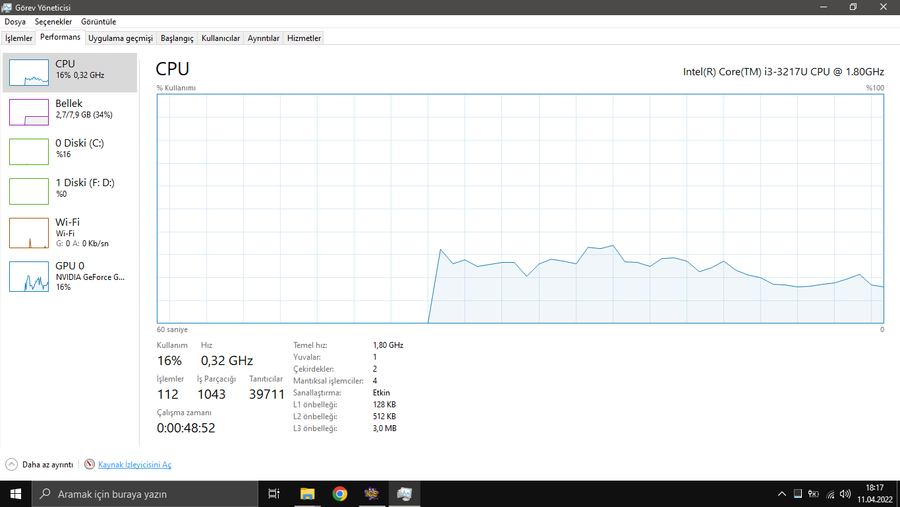Open the Hizmetler tab
The height and width of the screenshot is (507, 900).
tap(304, 38)
